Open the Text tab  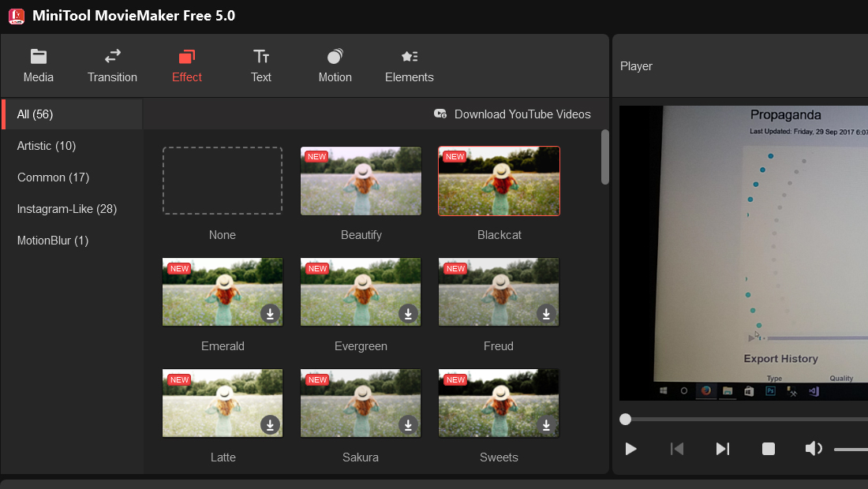[260, 65]
